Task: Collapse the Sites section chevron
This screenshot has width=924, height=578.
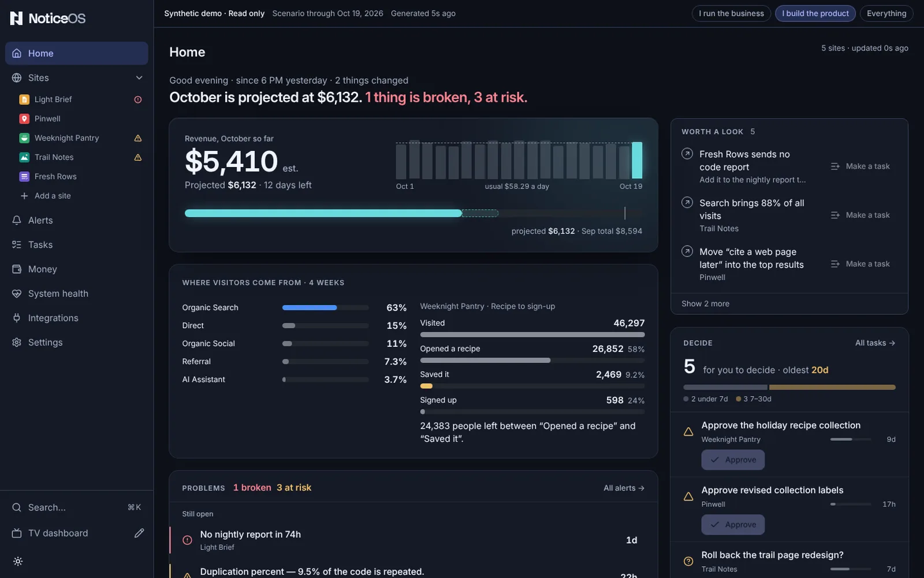Action: 139,77
